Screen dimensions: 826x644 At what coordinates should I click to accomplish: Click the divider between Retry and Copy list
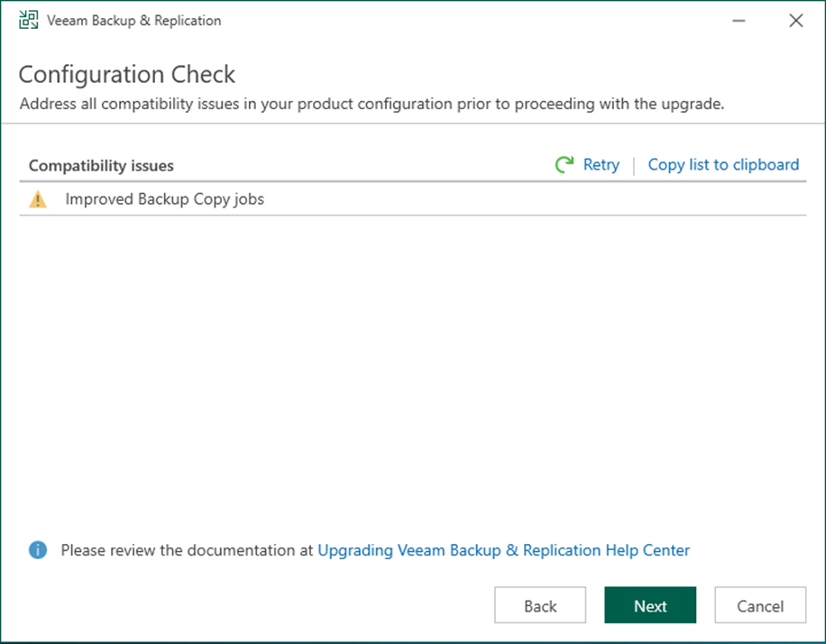point(634,165)
